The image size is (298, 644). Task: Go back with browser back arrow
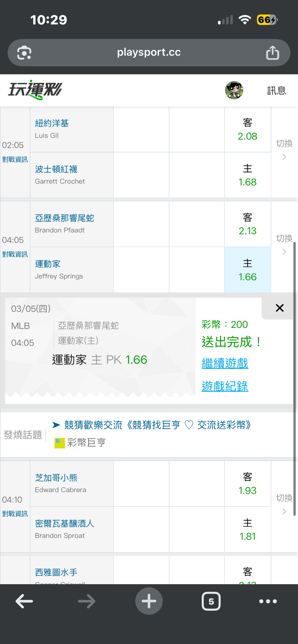pyautogui.click(x=24, y=601)
